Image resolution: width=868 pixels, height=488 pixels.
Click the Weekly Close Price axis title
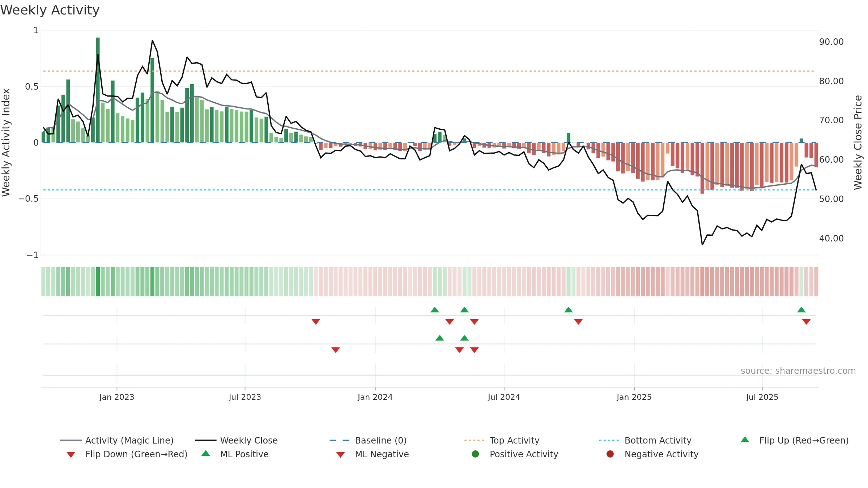(x=858, y=142)
